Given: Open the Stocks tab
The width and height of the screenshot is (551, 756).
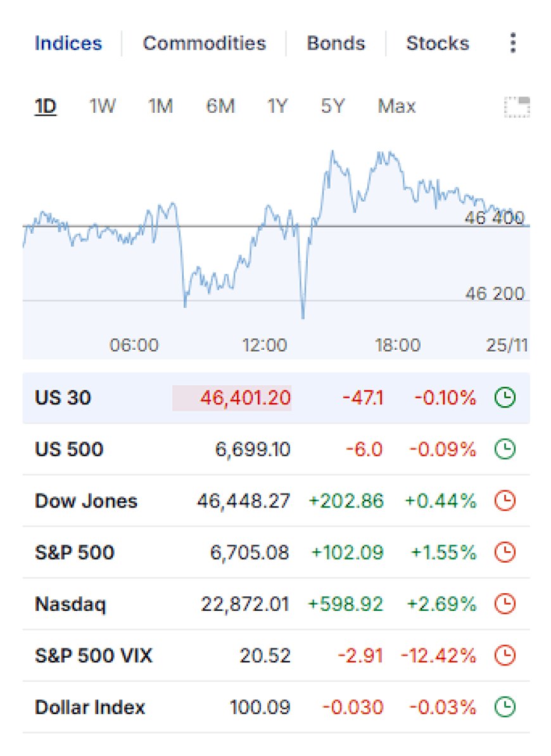Looking at the screenshot, I should click(438, 43).
